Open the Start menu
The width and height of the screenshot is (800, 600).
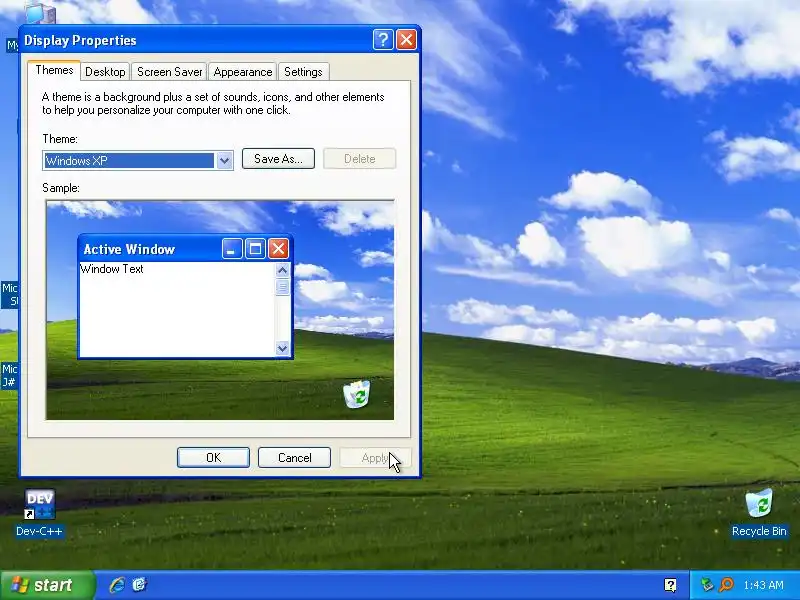[x=47, y=585]
